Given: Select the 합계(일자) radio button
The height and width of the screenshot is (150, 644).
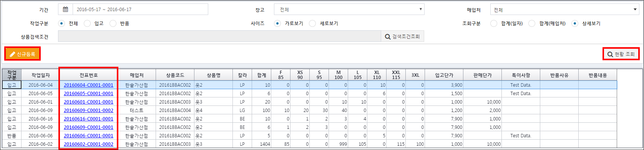Looking at the screenshot, I should pyautogui.click(x=494, y=23).
